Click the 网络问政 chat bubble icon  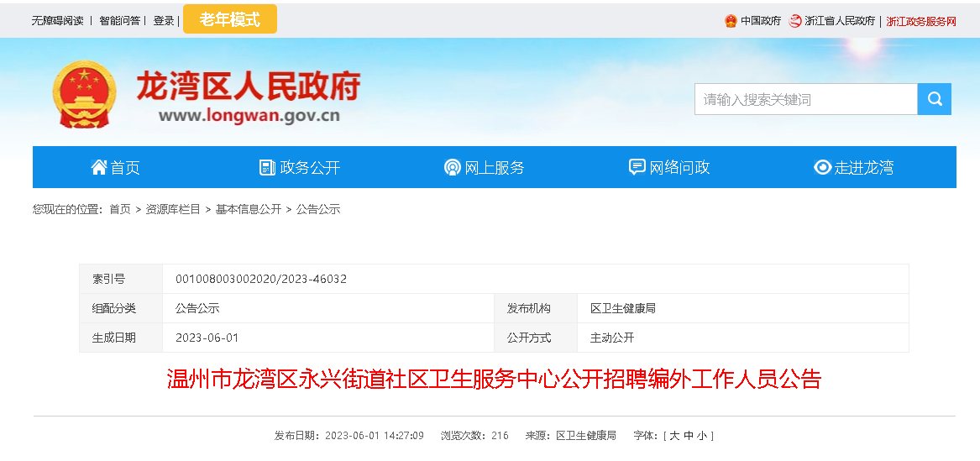[637, 167]
